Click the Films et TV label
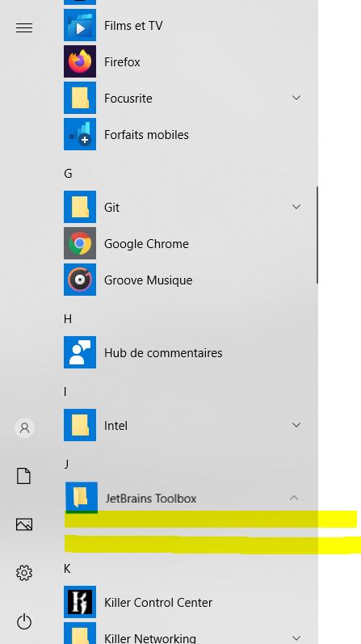The width and height of the screenshot is (361, 644). [x=133, y=26]
